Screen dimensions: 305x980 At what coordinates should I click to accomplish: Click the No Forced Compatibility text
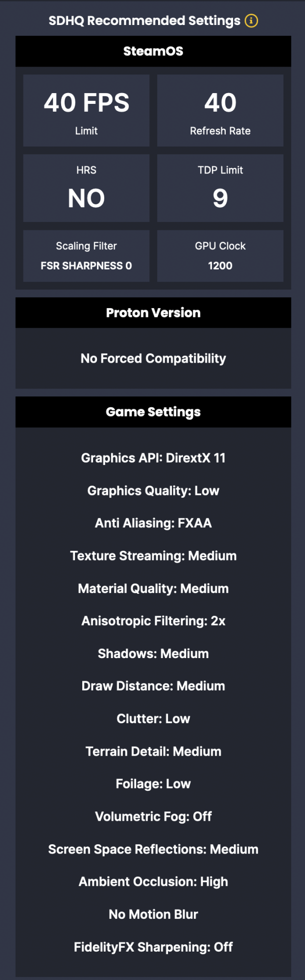[x=153, y=359]
